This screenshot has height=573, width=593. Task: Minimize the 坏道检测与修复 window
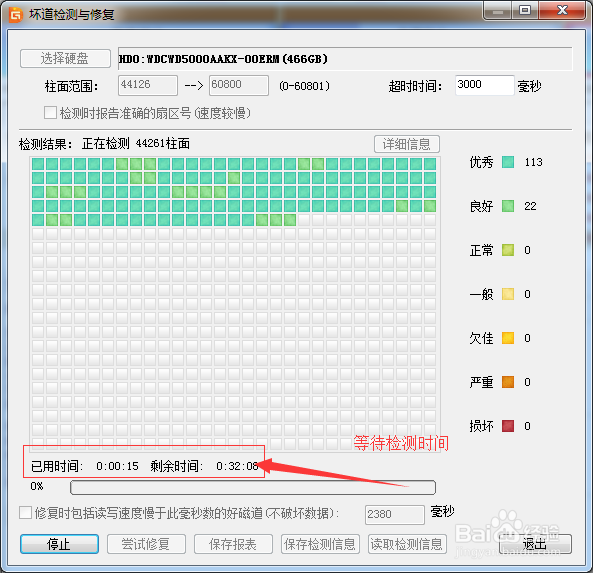pyautogui.click(x=497, y=11)
